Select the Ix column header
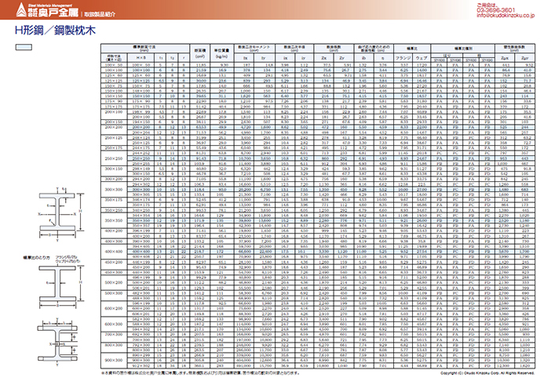Image resolution: width=551 pixels, height=392 pixels. tap(245, 58)
